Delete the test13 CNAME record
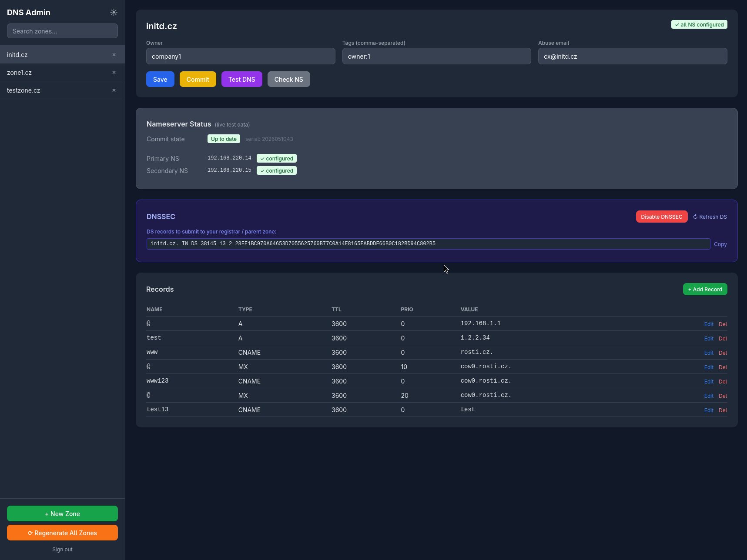This screenshot has height=560, width=747. (723, 410)
